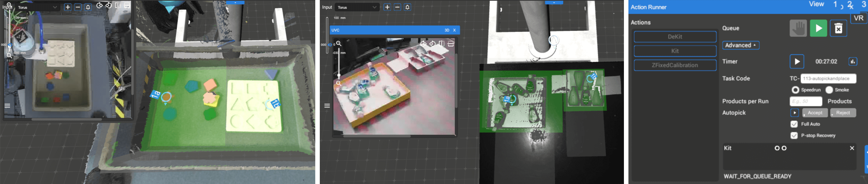868x184 pixels.
Task: Click the plus icon beside middle Torus dropdown
Action: [x=387, y=7]
